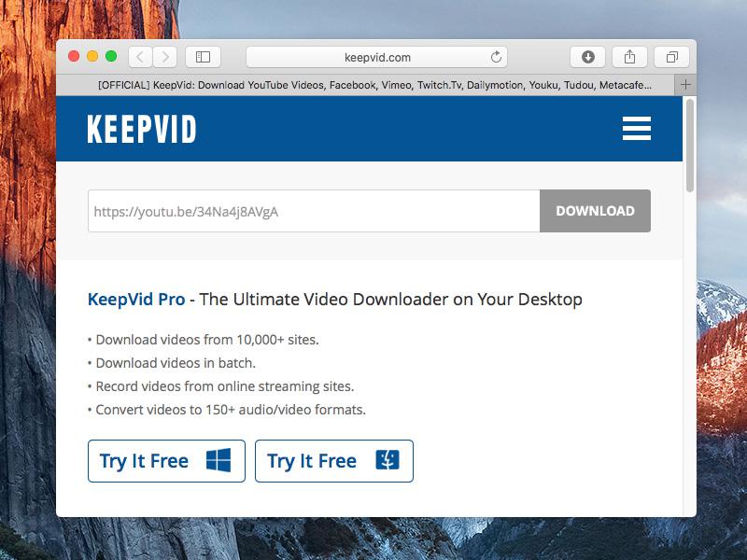Image resolution: width=747 pixels, height=560 pixels.
Task: Close the Safari window with red button
Action: (x=74, y=57)
